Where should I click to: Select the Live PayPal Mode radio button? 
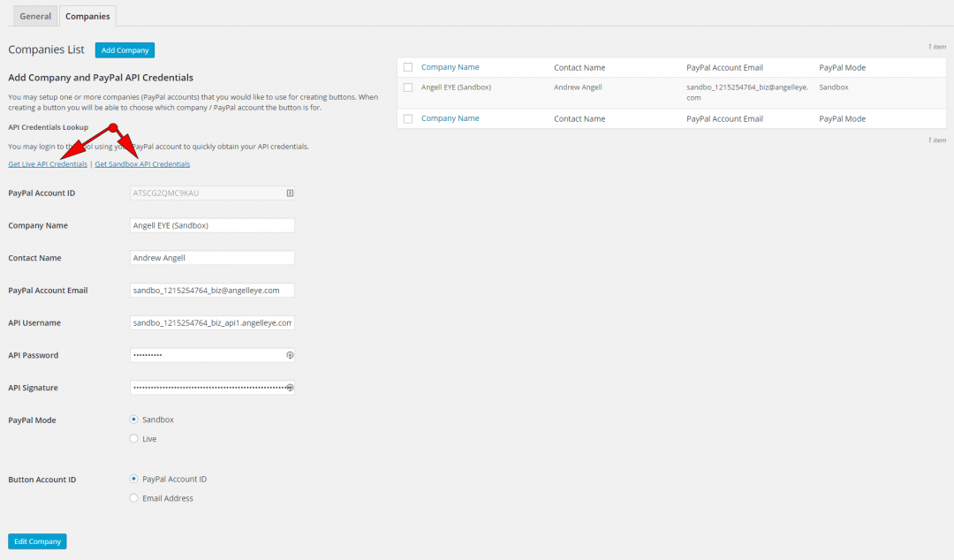click(133, 438)
